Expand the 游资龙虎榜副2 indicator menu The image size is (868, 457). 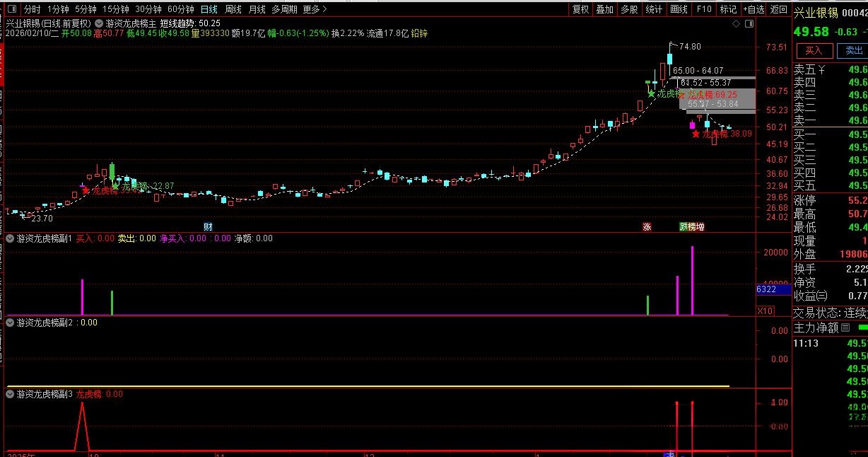point(10,323)
